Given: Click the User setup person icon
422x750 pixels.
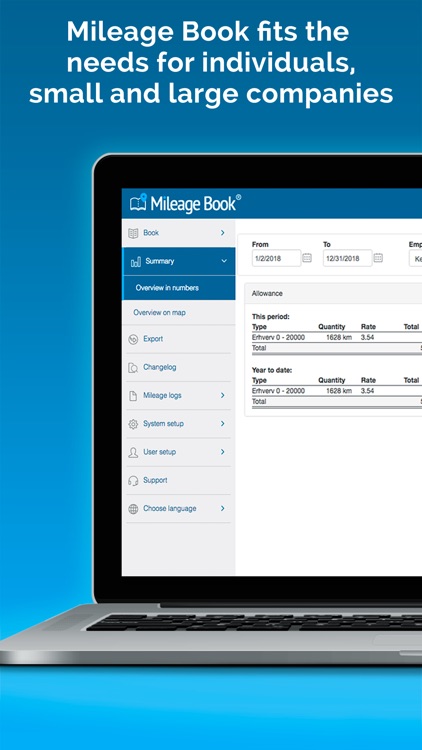Looking at the screenshot, I should tap(133, 452).
